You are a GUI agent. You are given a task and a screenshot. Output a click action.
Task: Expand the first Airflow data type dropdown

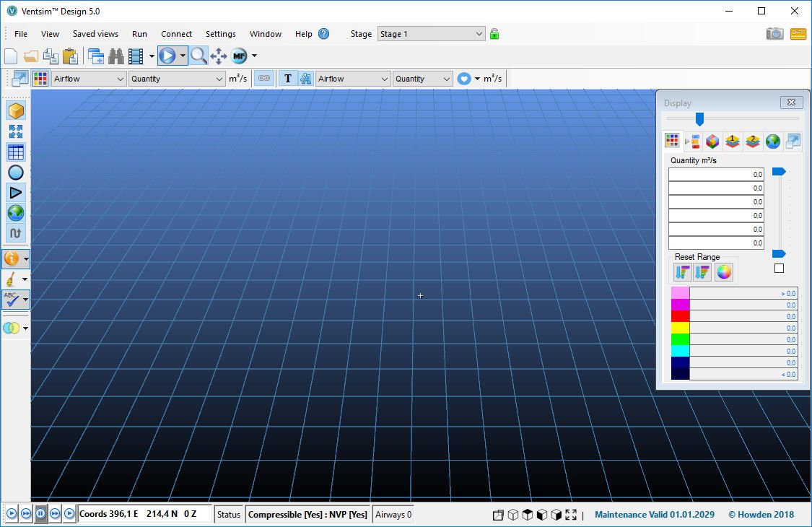click(89, 79)
